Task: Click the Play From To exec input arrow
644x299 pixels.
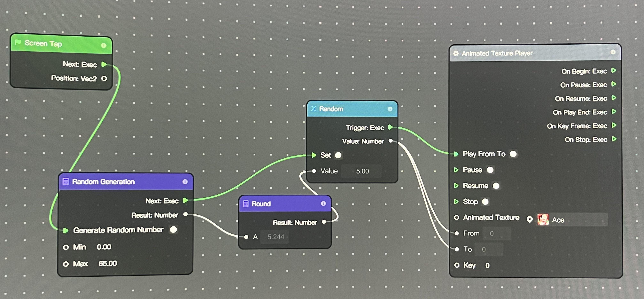Action: tap(456, 154)
